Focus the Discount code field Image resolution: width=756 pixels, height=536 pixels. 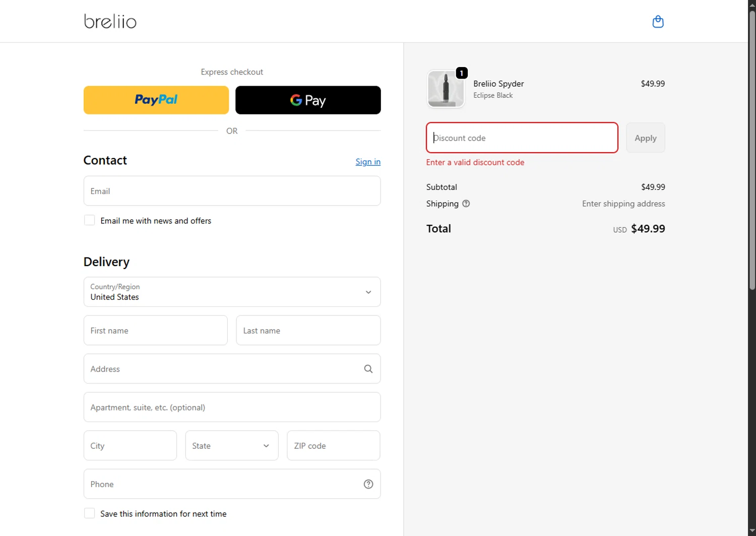coord(522,138)
